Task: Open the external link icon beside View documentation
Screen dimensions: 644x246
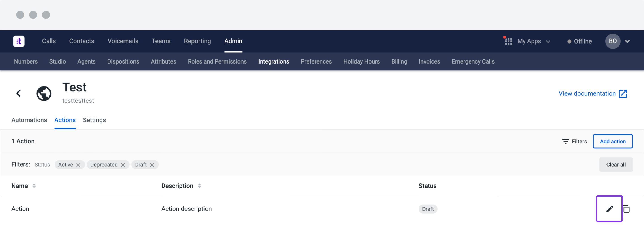Action: pyautogui.click(x=623, y=94)
